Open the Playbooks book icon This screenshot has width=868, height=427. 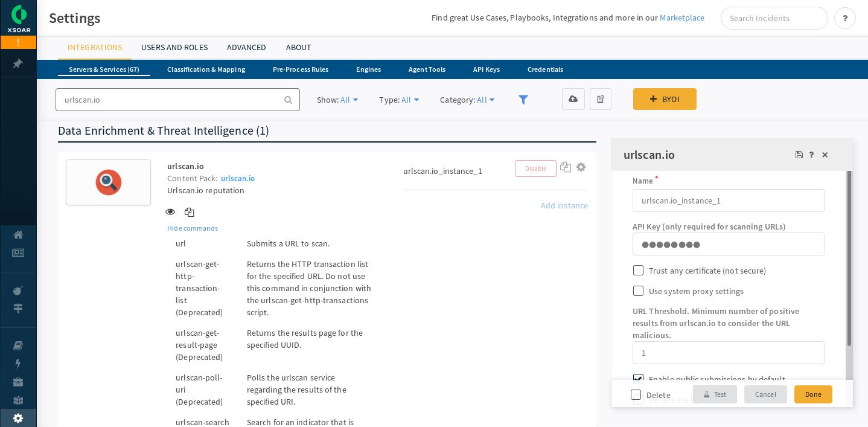coord(18,345)
